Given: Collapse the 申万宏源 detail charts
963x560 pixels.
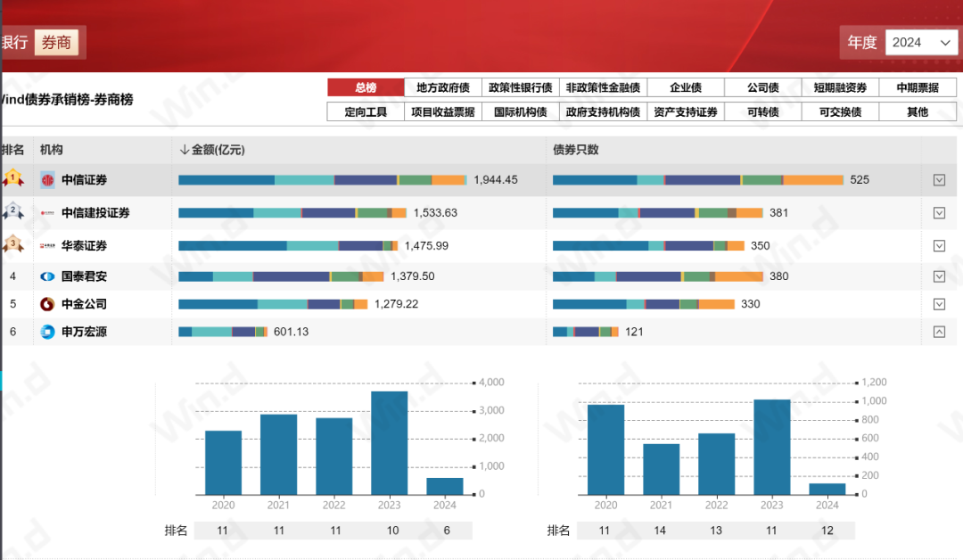Looking at the screenshot, I should (x=939, y=332).
